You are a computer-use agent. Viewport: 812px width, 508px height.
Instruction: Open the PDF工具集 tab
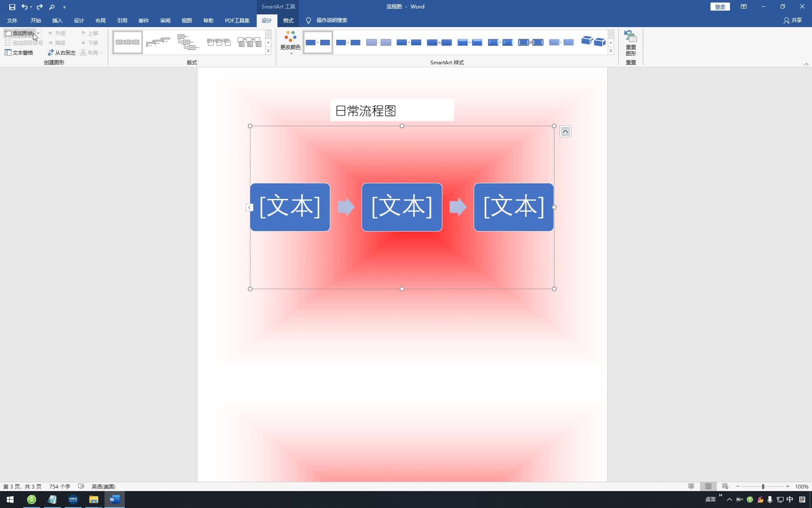237,20
